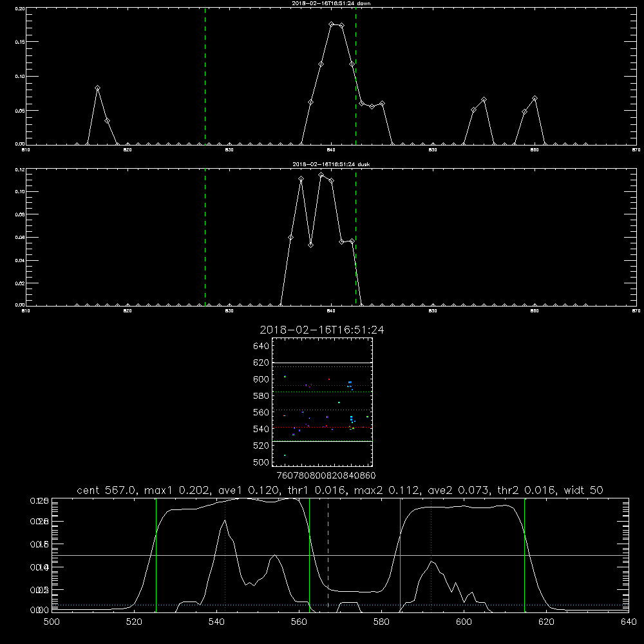Screen dimensions: 644x644
Task: Click the right green dashed line in dusk plot
Action: pos(355,237)
